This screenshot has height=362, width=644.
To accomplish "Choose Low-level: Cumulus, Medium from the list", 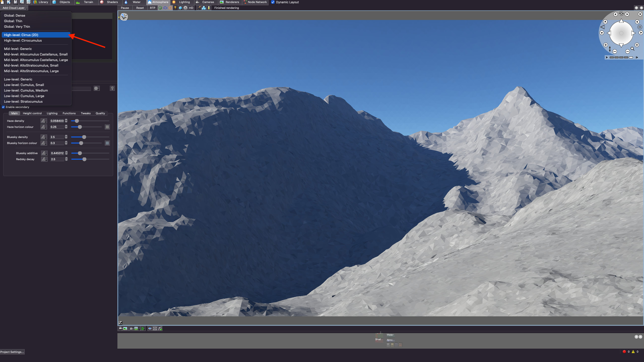I will pos(26,90).
